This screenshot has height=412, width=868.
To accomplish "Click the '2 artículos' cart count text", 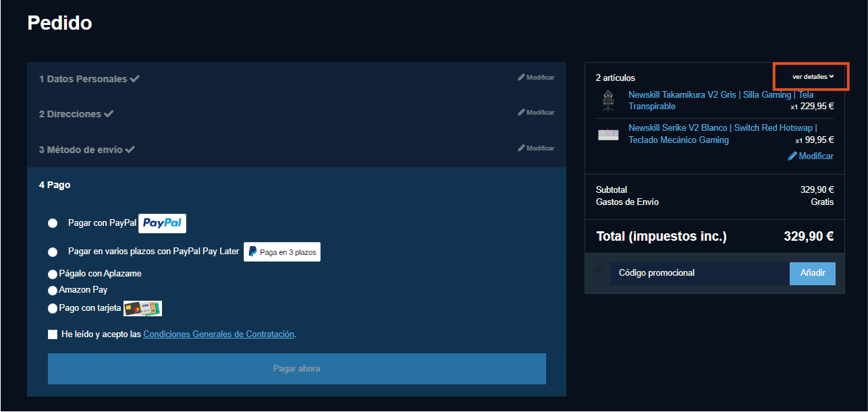I will (616, 78).
